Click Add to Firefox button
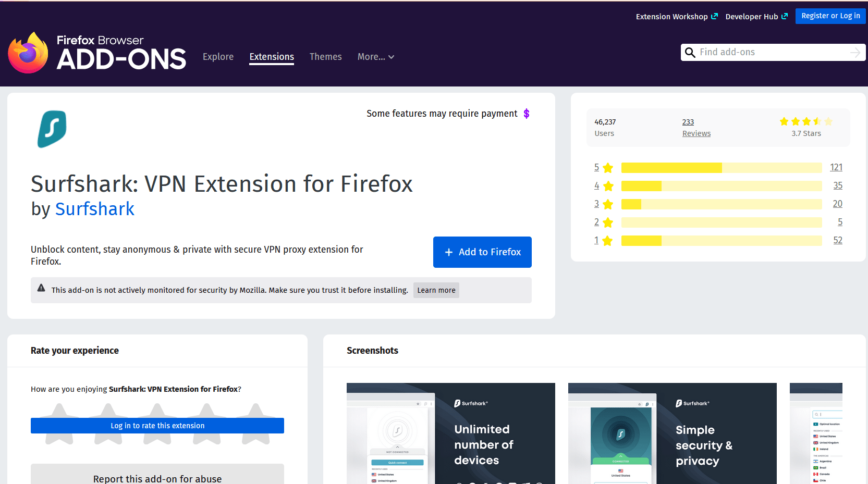 482,252
